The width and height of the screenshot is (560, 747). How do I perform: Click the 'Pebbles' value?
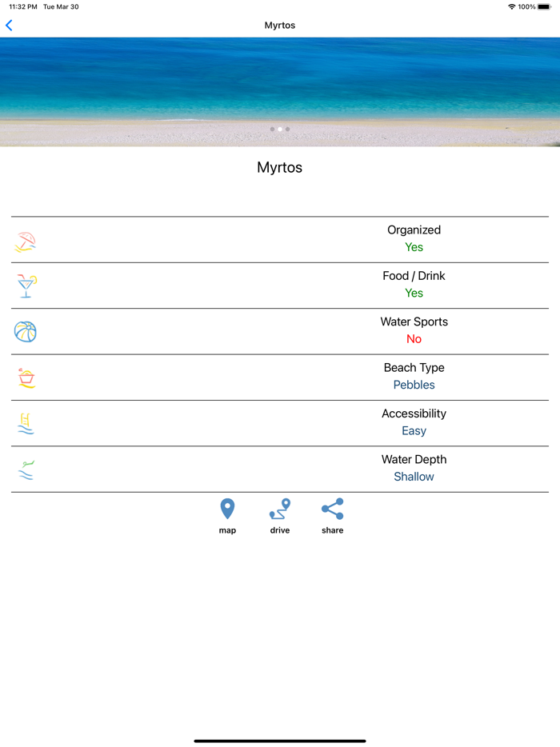pos(414,385)
